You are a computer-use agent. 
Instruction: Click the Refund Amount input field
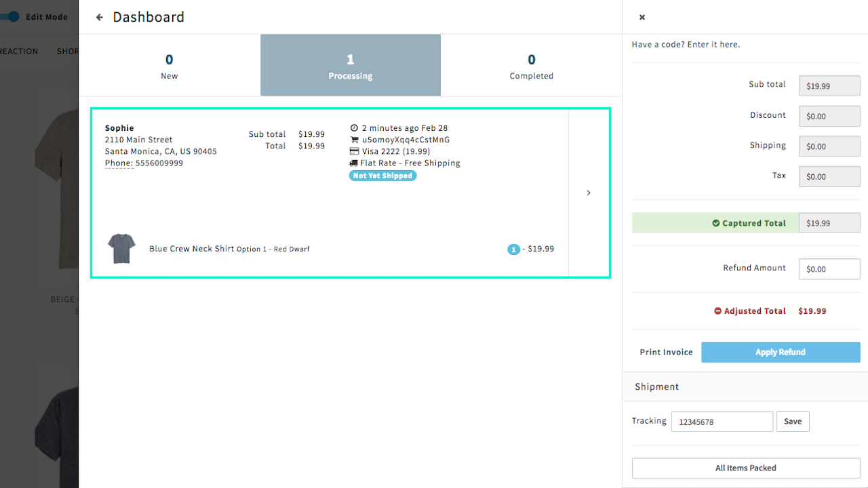[829, 269]
